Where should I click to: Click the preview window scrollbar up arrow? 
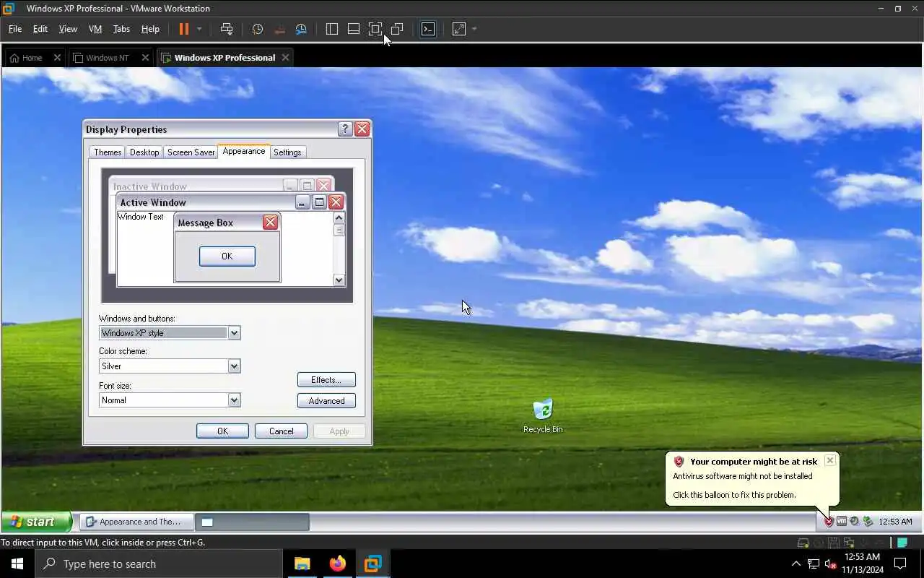339,217
